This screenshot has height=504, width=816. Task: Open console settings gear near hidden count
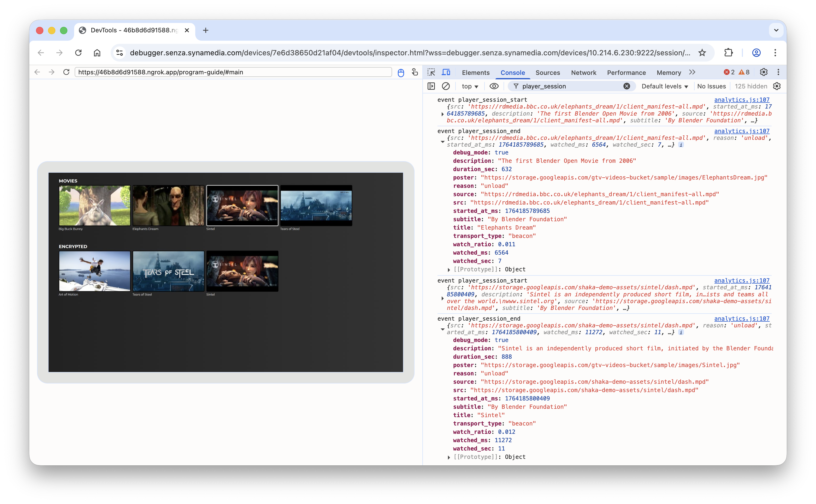click(777, 86)
